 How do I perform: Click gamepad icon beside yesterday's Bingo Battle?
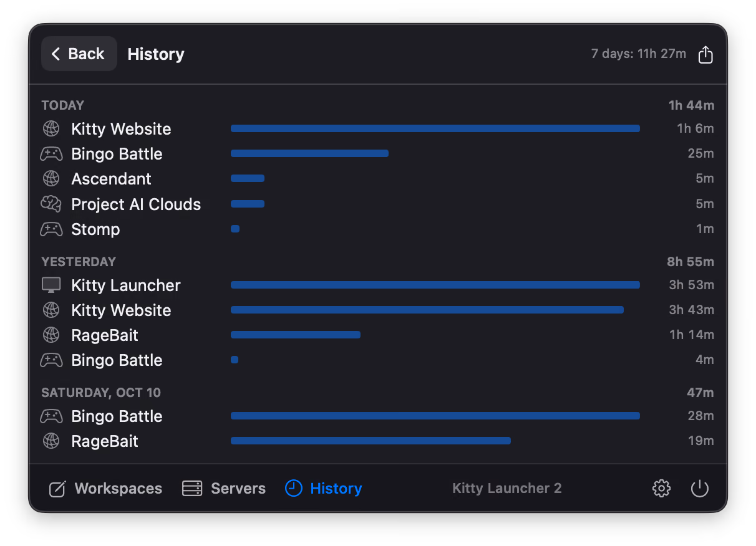coord(51,360)
